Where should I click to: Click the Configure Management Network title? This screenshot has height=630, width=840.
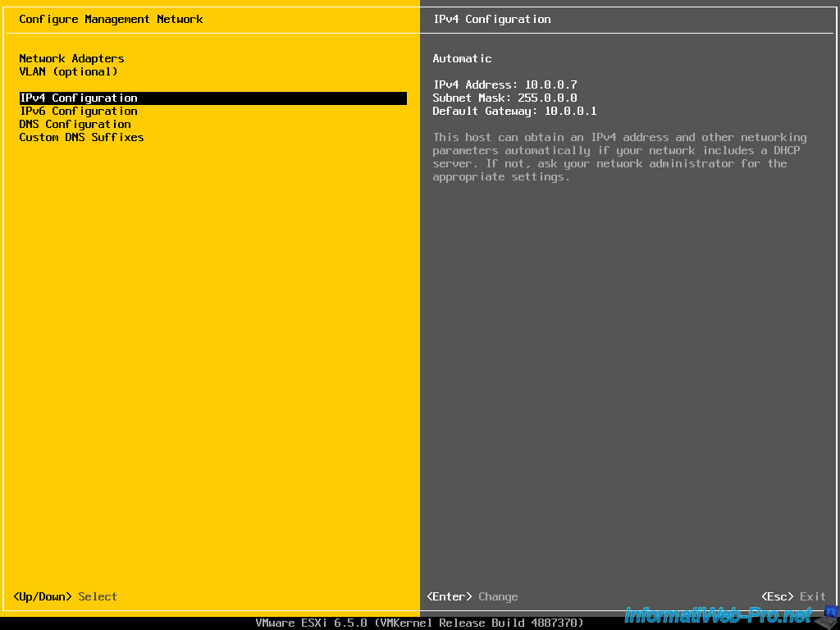pos(111,20)
